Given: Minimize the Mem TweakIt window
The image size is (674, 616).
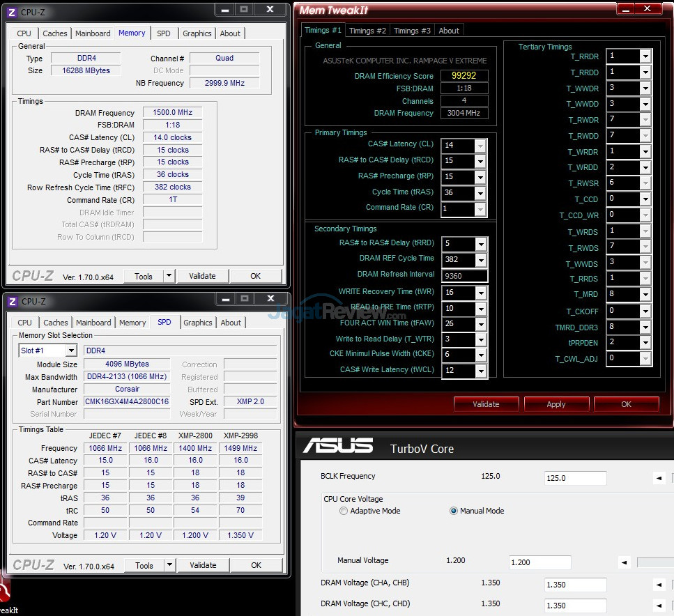Looking at the screenshot, I should coord(626,8).
